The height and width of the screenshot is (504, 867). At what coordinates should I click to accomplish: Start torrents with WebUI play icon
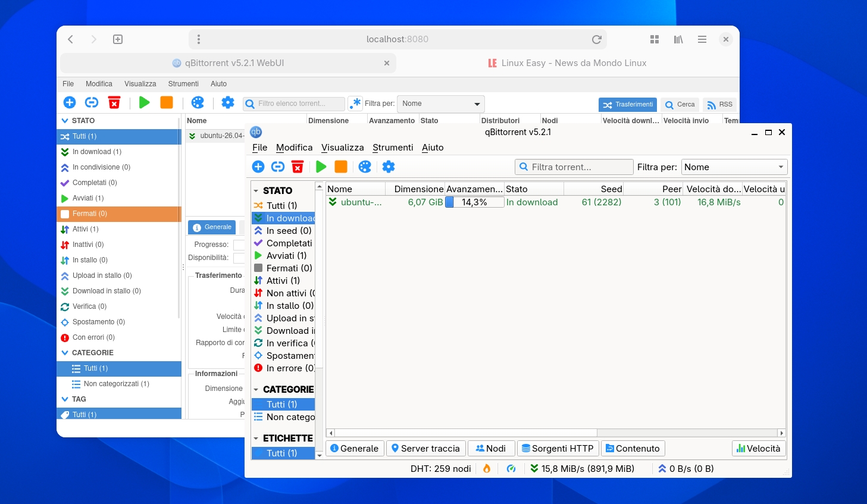(x=144, y=102)
